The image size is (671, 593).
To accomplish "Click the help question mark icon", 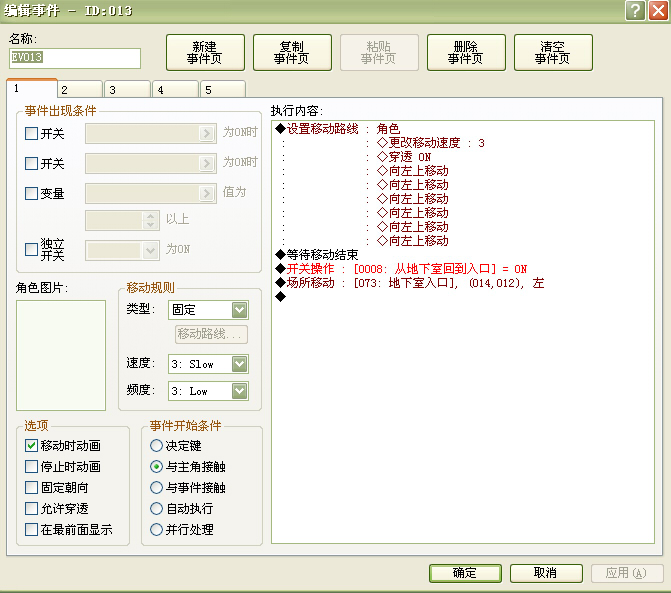I will pyautogui.click(x=635, y=10).
